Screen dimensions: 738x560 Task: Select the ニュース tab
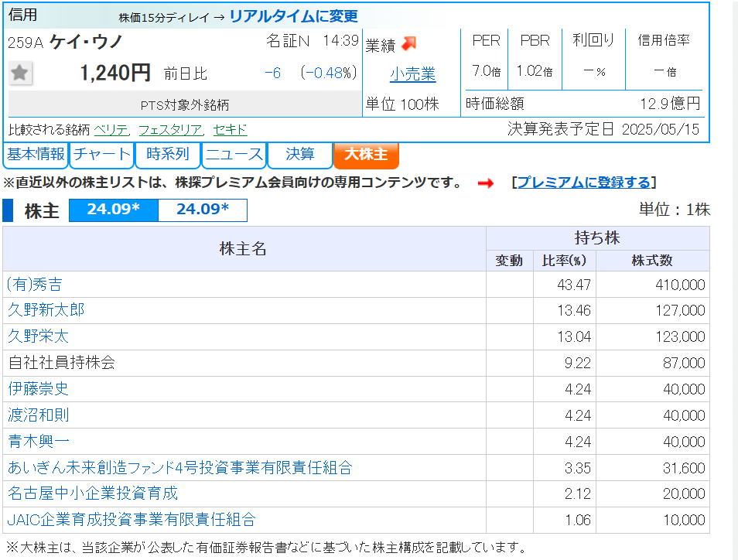click(x=234, y=155)
